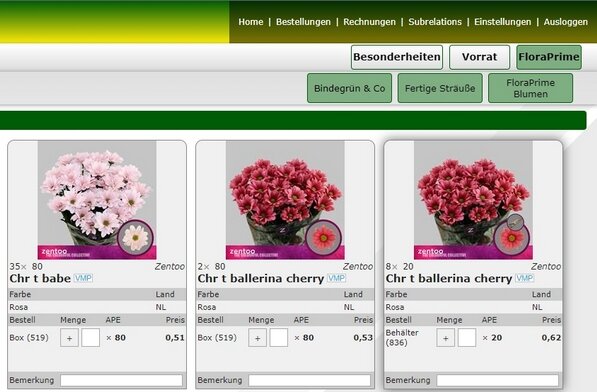Click the FloraPrime Blumen category button

pos(530,88)
